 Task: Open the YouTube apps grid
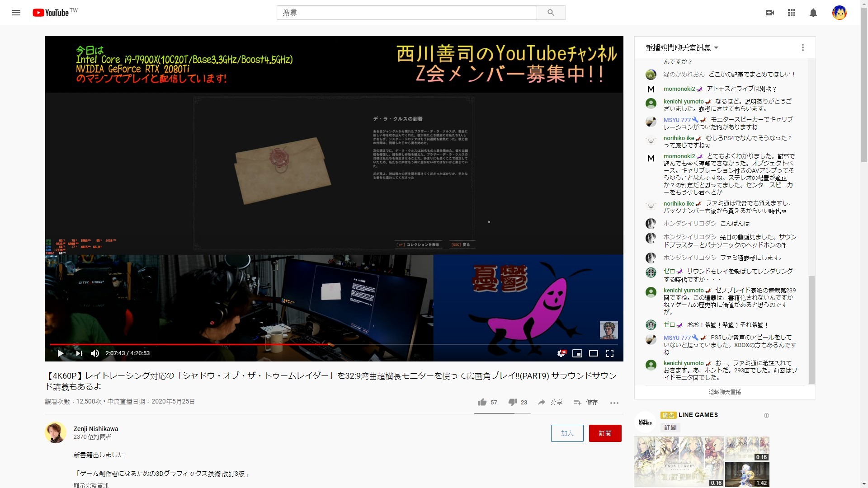click(x=791, y=13)
